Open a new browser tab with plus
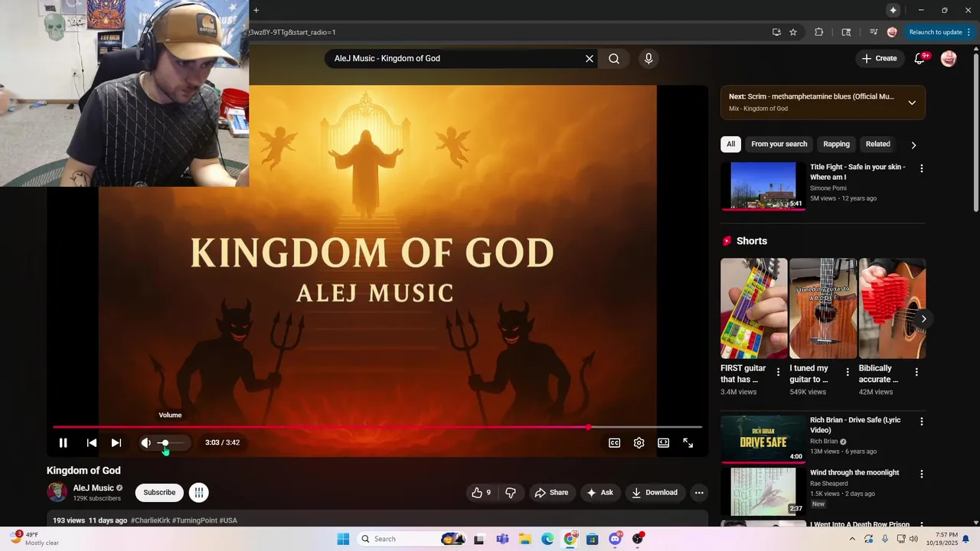This screenshot has height=551, width=980. click(256, 10)
